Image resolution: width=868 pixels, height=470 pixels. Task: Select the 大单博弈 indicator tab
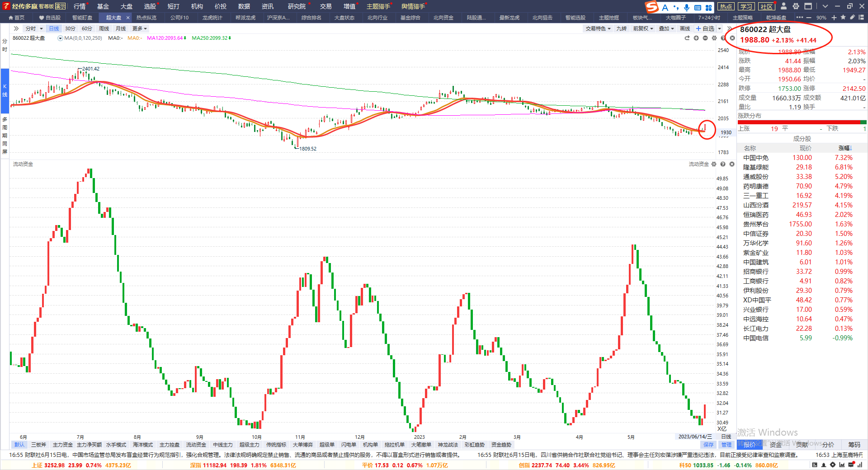point(302,445)
